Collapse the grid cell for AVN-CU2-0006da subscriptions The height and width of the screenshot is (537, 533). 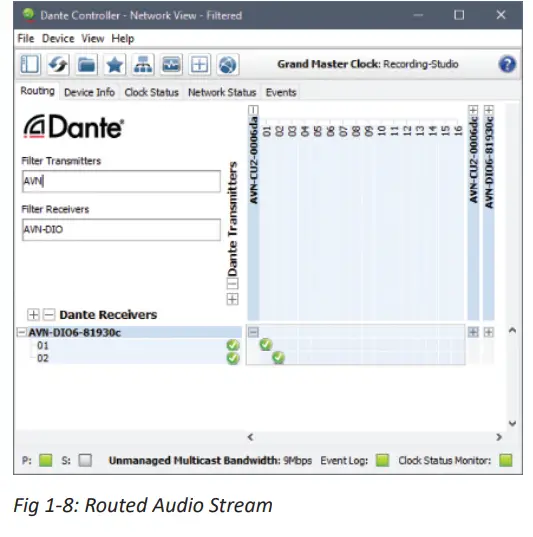(253, 332)
